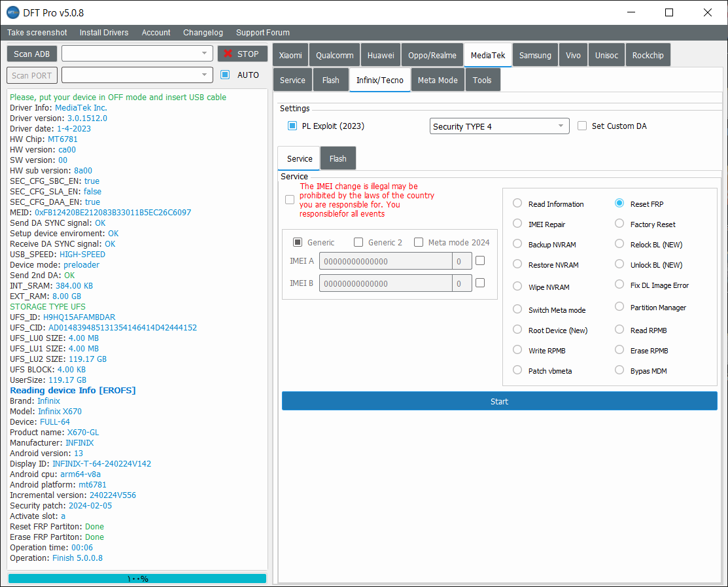This screenshot has width=728, height=587.
Task: Click the Scan ADB button
Action: click(31, 54)
